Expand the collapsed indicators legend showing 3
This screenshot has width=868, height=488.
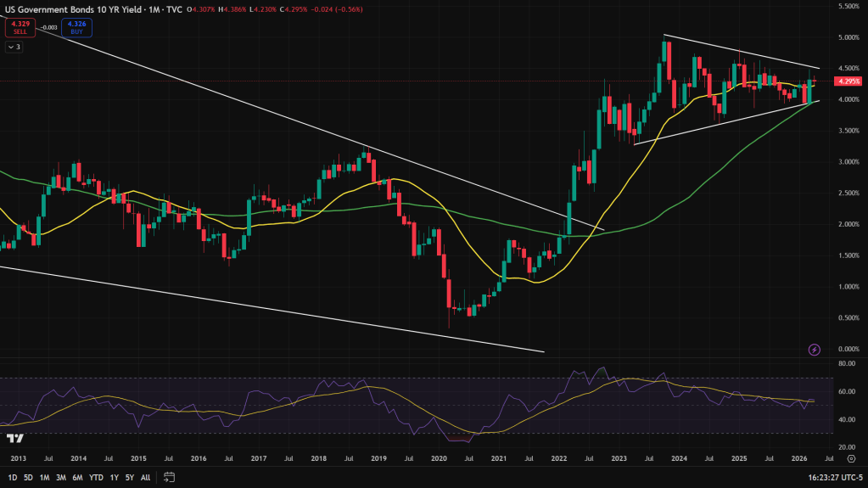click(14, 47)
